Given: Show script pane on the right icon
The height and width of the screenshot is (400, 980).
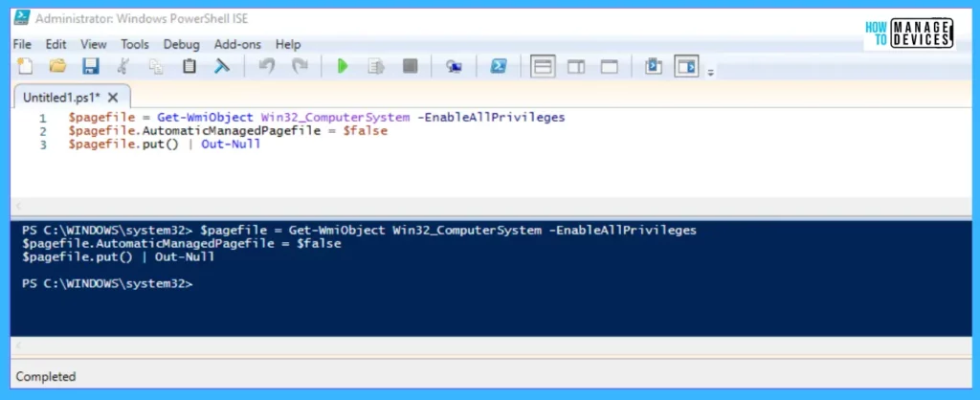Looking at the screenshot, I should tap(575, 66).
